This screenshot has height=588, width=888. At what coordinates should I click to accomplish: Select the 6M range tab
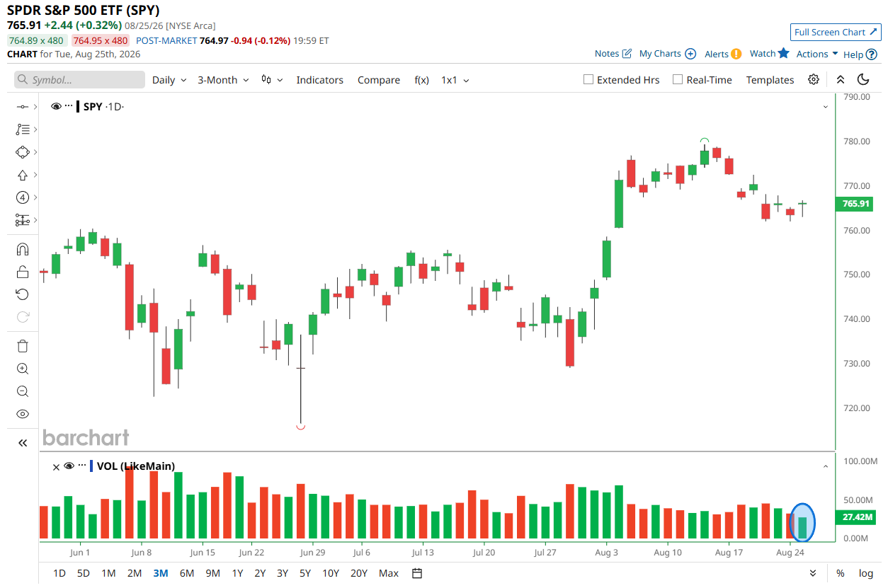pos(187,573)
